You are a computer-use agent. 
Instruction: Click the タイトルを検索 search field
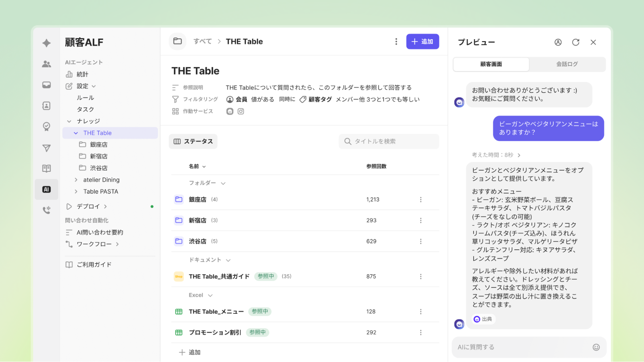389,141
